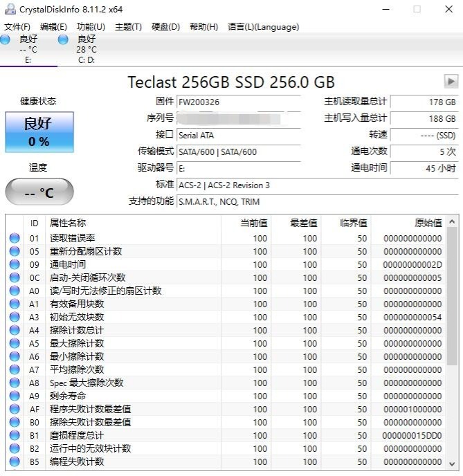The image size is (463, 476).
Task: Open the 主题(T) menu
Action: tap(128, 27)
